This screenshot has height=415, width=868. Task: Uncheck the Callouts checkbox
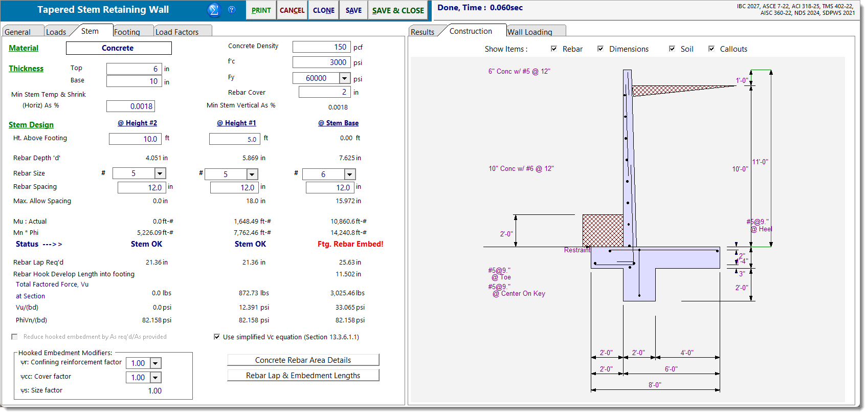(711, 49)
